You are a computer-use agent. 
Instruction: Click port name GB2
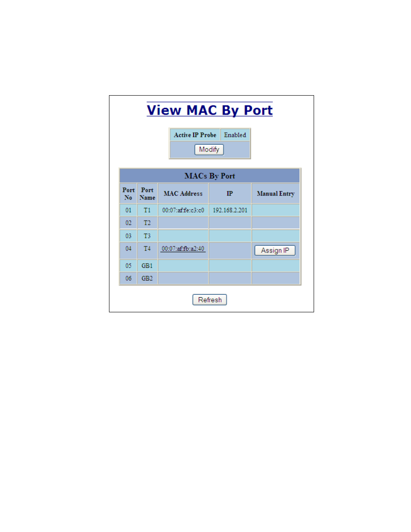point(147,278)
